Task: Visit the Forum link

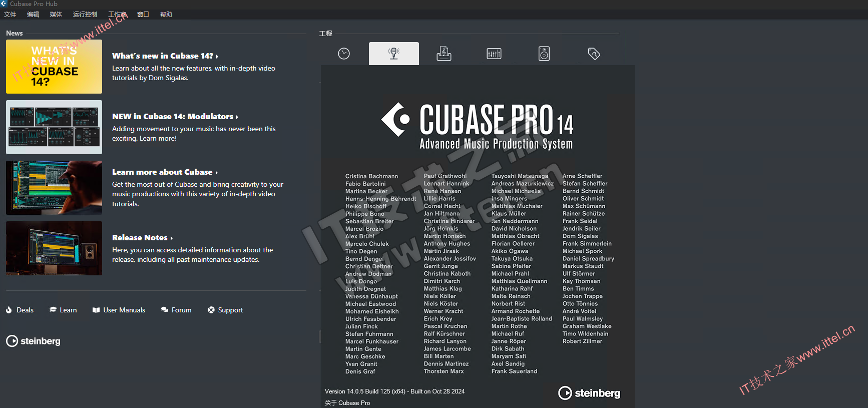Action: pos(176,310)
